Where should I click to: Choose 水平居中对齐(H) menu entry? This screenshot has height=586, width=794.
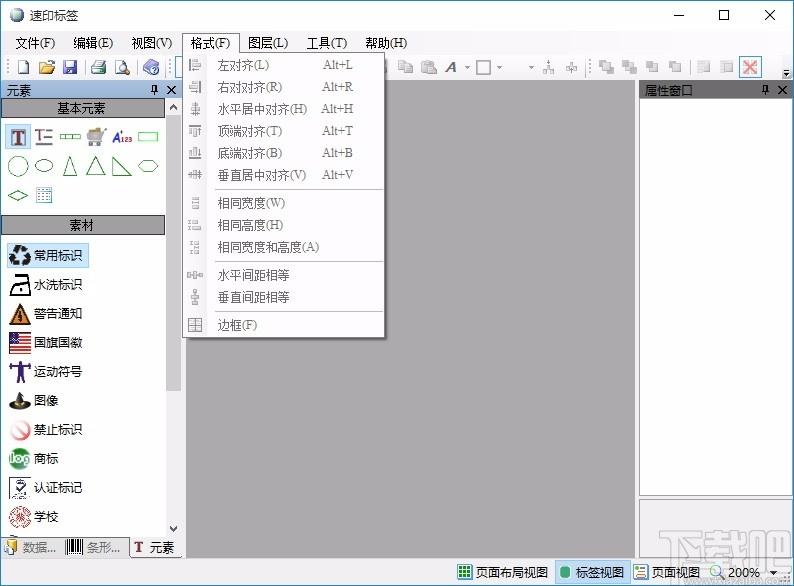pyautogui.click(x=283, y=109)
